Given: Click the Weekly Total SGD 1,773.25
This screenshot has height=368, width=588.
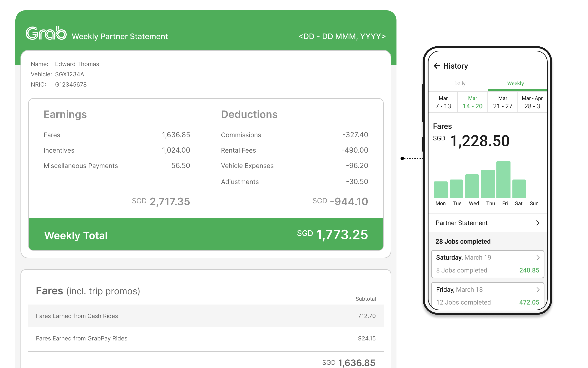Looking at the screenshot, I should [x=332, y=235].
